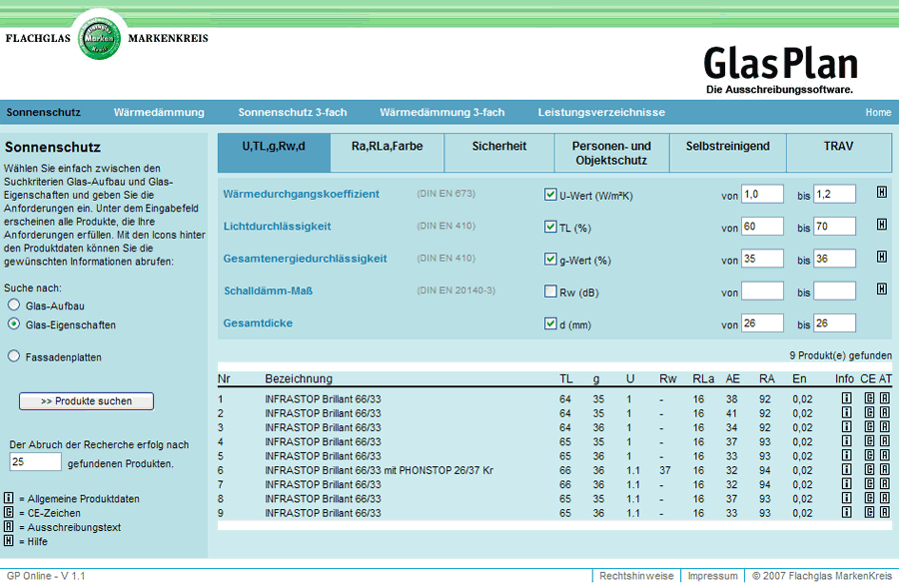The width and height of the screenshot is (899, 588).
Task: Open tender text for result row 8
Action: (885, 498)
